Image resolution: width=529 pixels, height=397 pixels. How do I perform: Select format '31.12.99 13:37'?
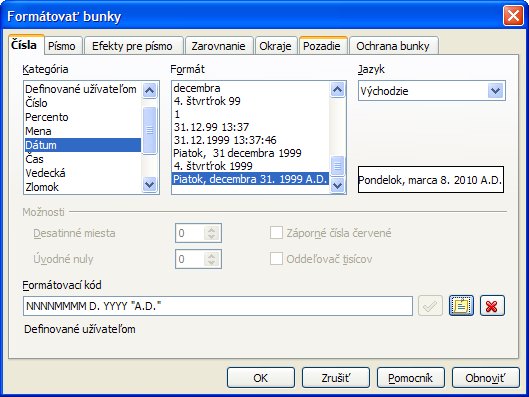[251, 127]
